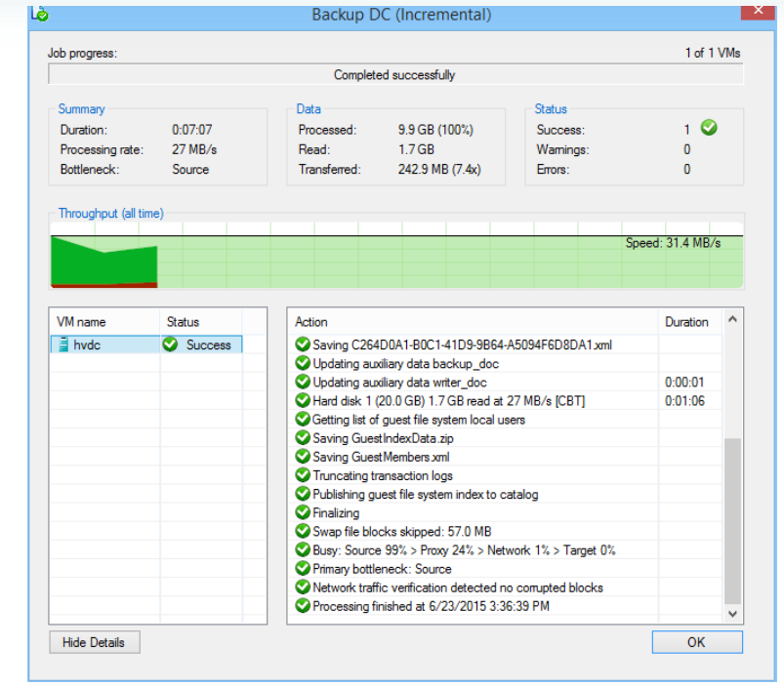Click the Duration column header
Image resolution: width=784 pixels, height=688 pixels.
686,321
